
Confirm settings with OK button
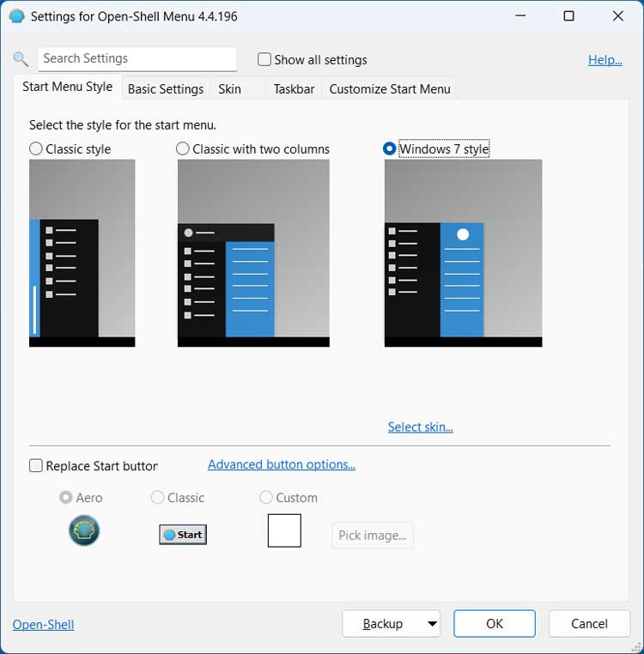pos(495,624)
